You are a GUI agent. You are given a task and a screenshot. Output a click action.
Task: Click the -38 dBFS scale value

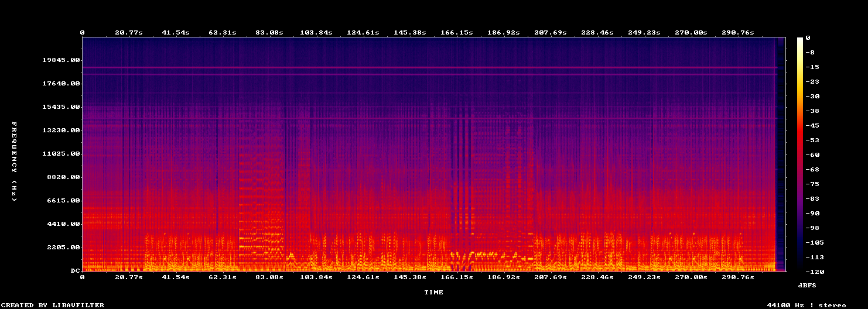click(x=813, y=111)
